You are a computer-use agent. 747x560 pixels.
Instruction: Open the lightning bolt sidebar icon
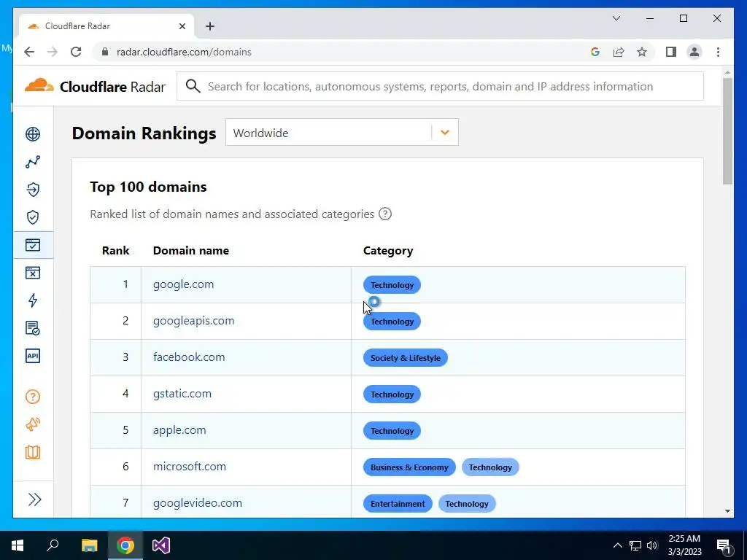[x=33, y=300]
